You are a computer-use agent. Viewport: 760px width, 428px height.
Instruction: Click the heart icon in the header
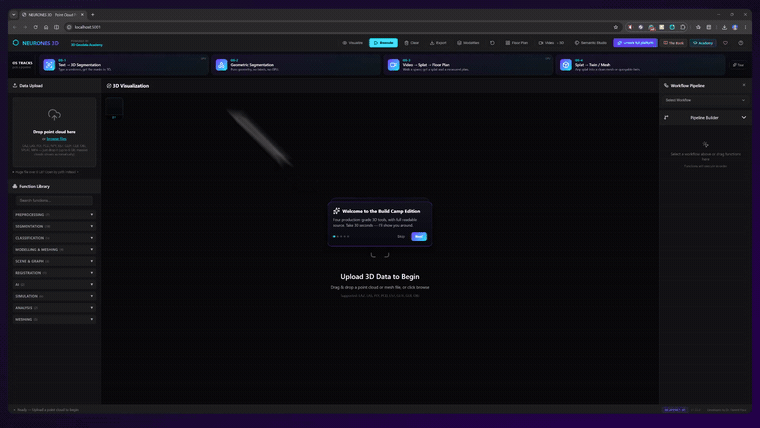pyautogui.click(x=725, y=43)
